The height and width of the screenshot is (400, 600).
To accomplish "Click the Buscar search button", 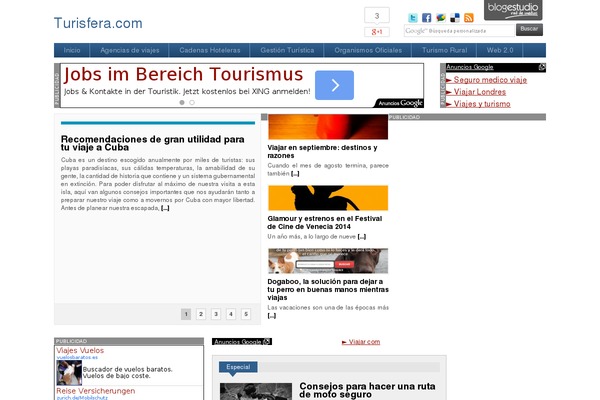I will (529, 29).
